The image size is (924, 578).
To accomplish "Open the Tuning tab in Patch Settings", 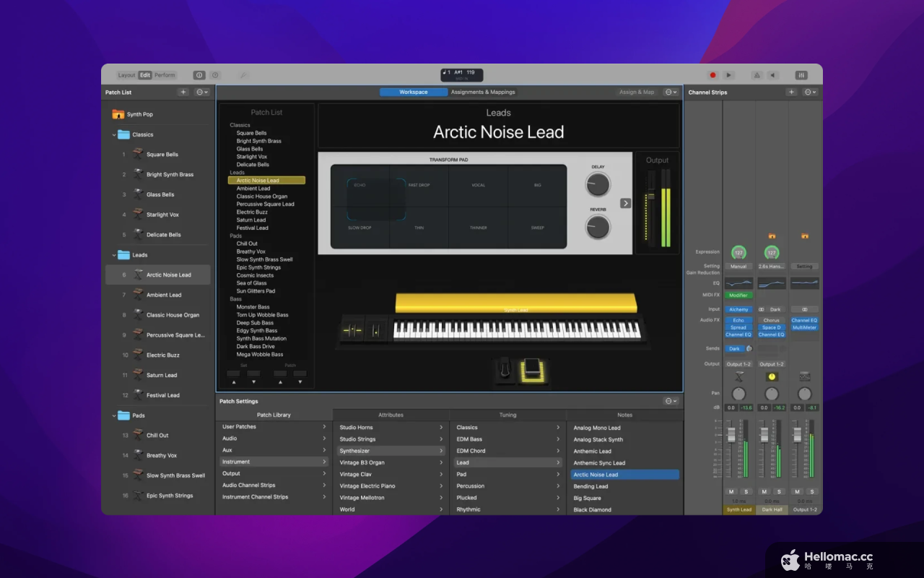I will coord(507,415).
